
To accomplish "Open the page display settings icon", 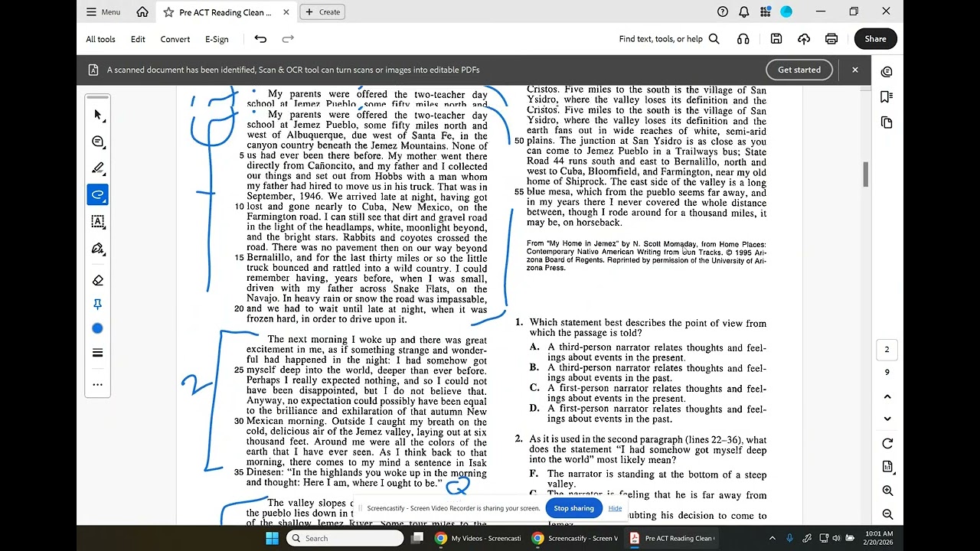I will point(887,467).
